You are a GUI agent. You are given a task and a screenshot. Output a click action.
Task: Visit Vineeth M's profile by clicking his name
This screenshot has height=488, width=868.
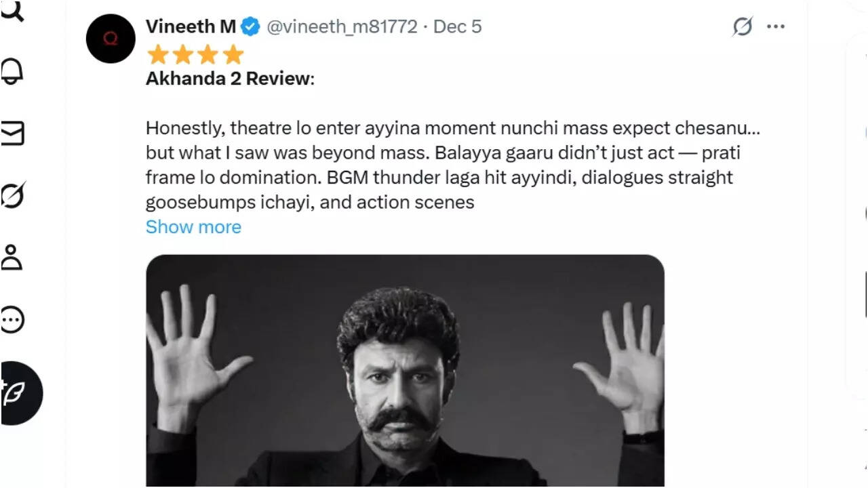tap(190, 26)
